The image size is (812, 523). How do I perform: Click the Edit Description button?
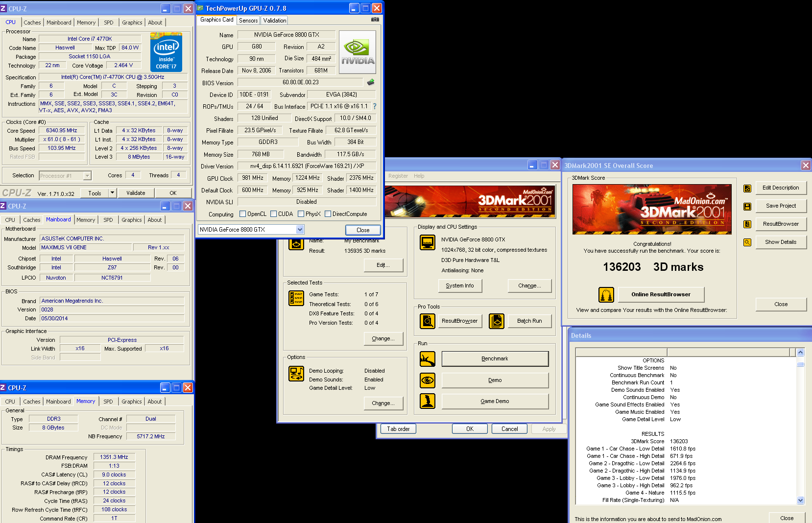[x=781, y=188]
